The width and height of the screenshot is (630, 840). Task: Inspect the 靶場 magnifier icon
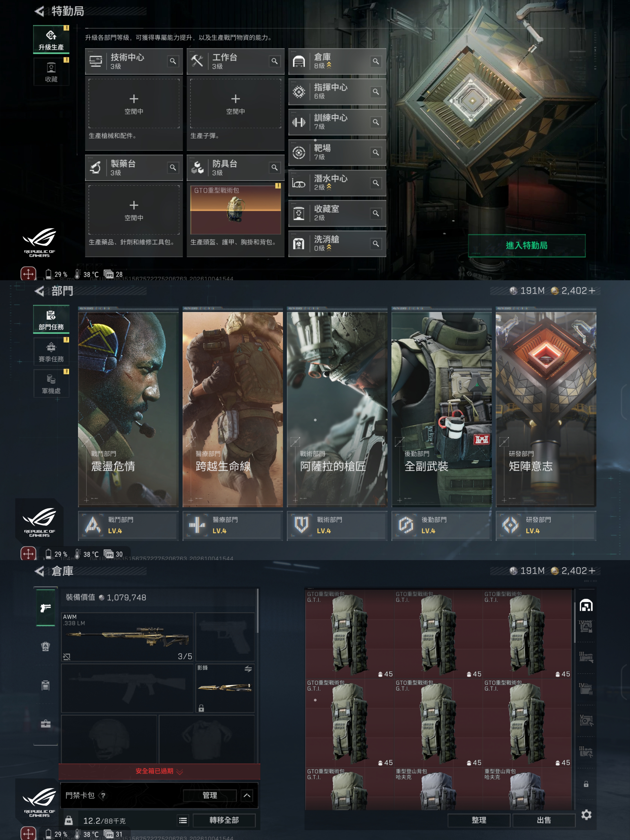click(x=375, y=152)
